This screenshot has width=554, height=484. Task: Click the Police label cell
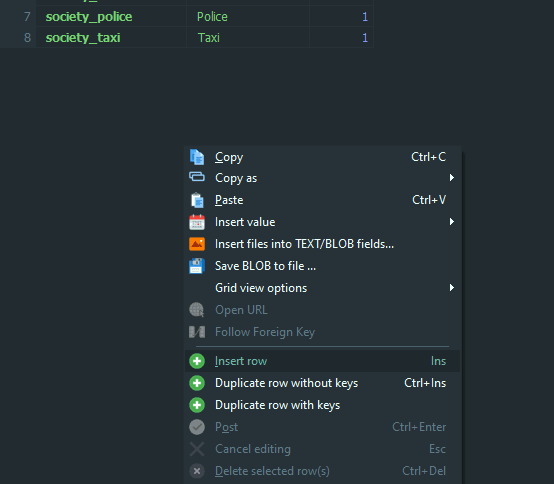click(x=248, y=17)
